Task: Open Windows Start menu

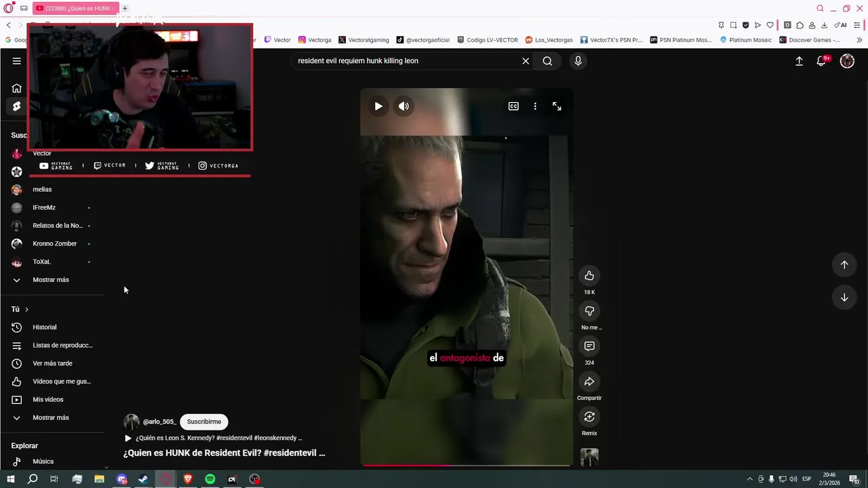Action: pos(10,479)
